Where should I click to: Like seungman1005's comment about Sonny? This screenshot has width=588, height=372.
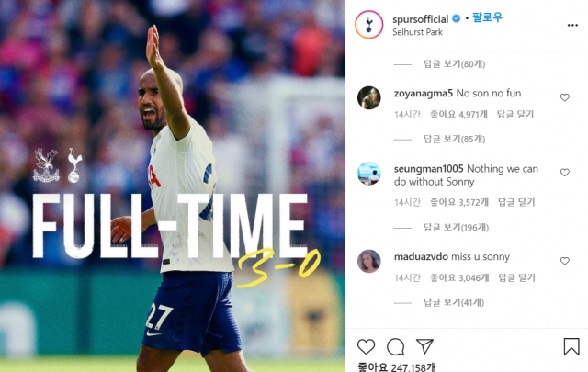[x=565, y=173]
